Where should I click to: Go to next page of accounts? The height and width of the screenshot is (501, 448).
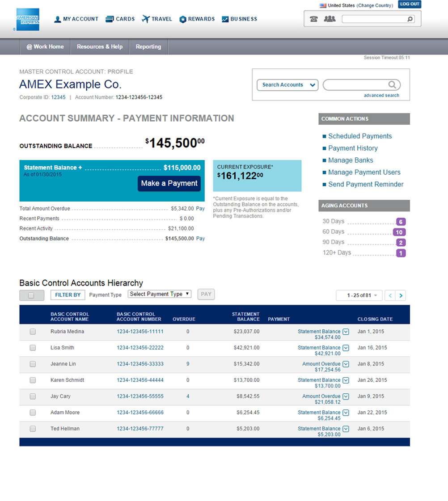[401, 295]
